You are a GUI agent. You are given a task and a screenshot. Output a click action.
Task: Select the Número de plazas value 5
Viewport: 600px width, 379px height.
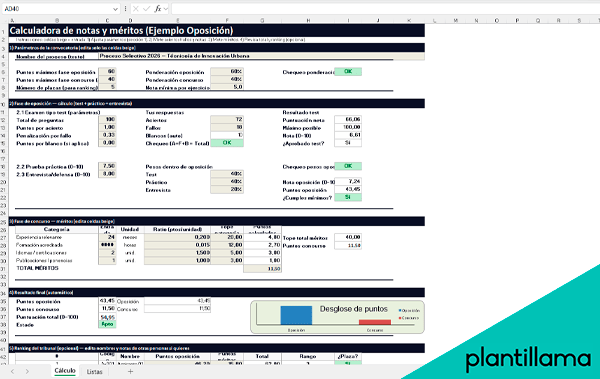coord(107,87)
